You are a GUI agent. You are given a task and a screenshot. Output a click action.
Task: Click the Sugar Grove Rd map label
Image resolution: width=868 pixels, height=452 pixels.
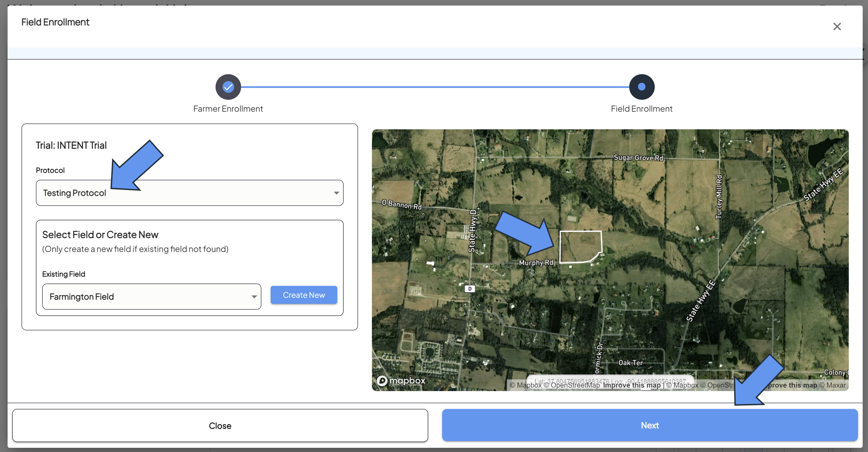point(638,157)
